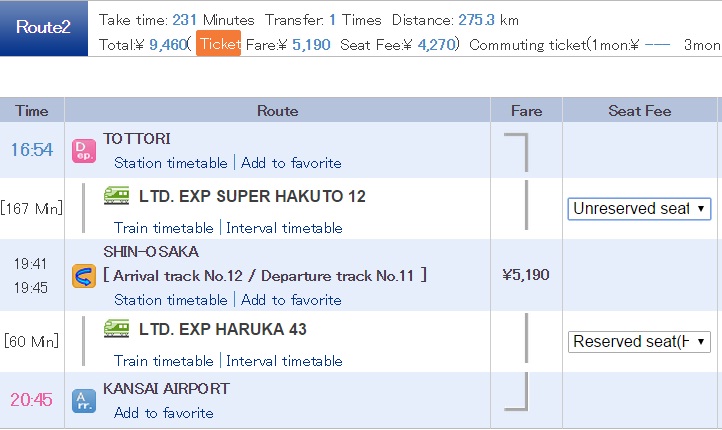The width and height of the screenshot is (722, 430).
Task: Open Haruka 43 Interval timetable
Action: point(284,361)
